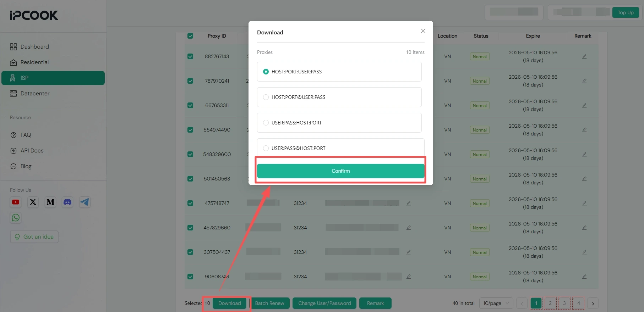Screen dimensions: 644x312
Task: Click Got an idea button
Action: tap(34, 237)
